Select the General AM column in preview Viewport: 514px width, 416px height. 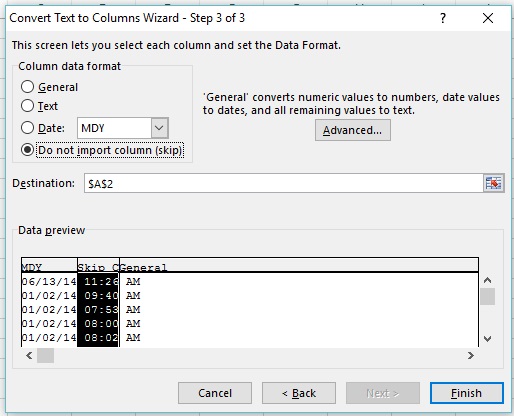[x=299, y=302]
